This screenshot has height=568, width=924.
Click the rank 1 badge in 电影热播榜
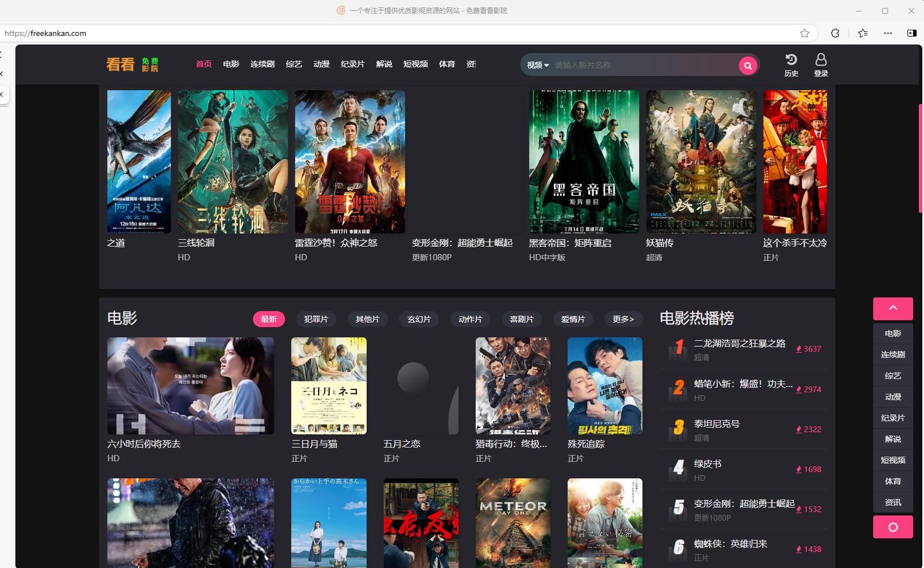click(678, 348)
